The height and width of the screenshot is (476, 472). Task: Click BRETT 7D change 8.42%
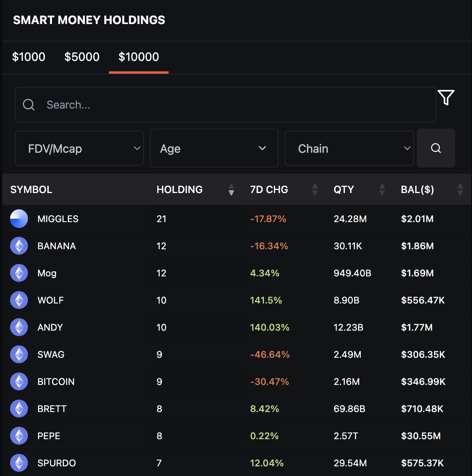pyautogui.click(x=265, y=409)
